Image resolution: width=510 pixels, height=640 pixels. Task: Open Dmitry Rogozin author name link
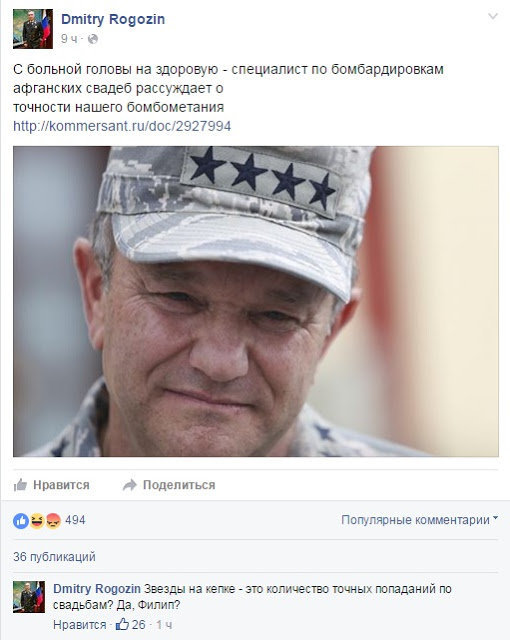[x=113, y=19]
